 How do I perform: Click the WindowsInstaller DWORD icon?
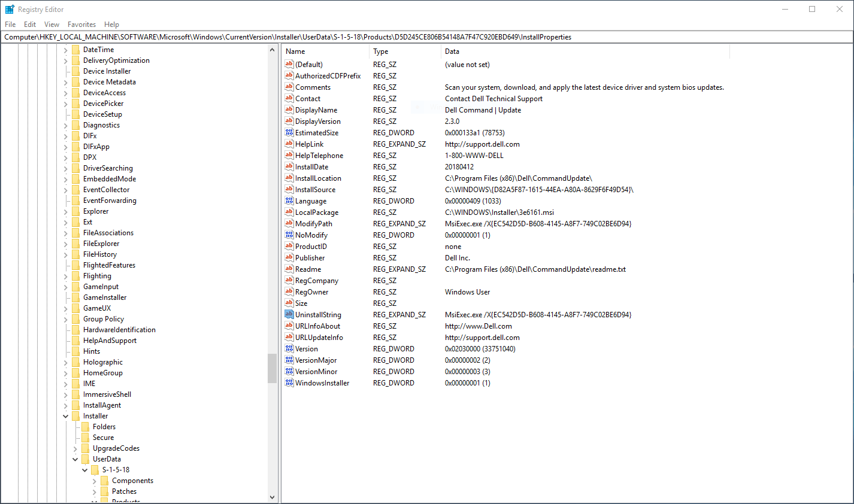(289, 383)
